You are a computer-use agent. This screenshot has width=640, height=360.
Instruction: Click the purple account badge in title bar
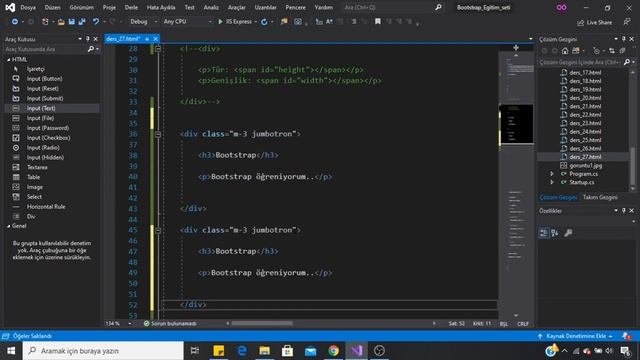(x=562, y=7)
